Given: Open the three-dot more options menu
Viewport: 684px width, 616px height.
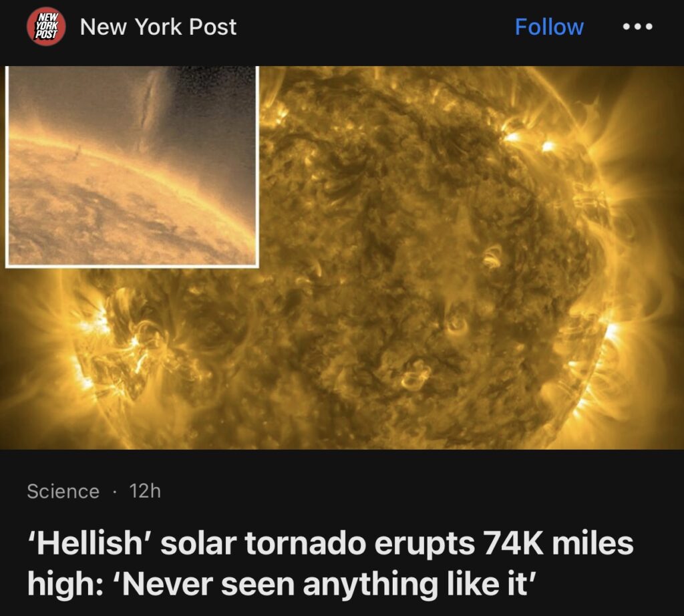Looking at the screenshot, I should point(637,27).
